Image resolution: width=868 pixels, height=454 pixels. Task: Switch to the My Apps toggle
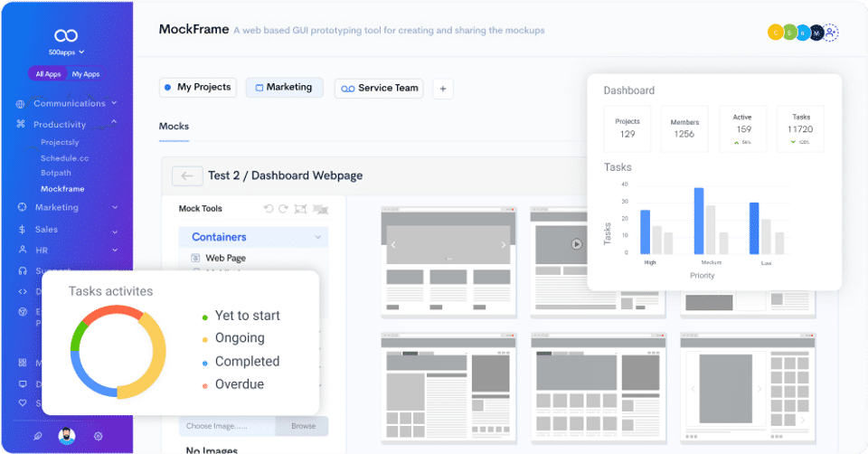(x=86, y=74)
